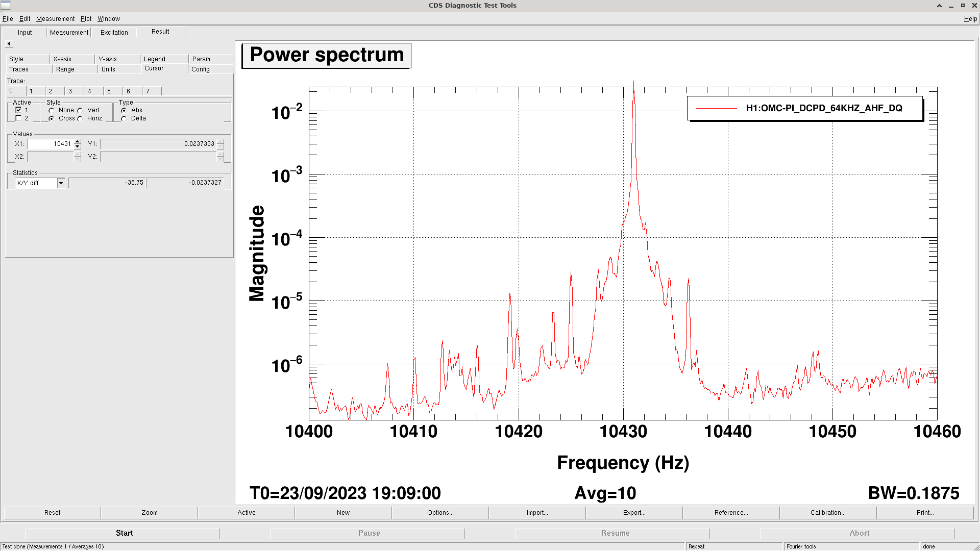Click the Reference button
The width and height of the screenshot is (980, 551).
click(731, 513)
